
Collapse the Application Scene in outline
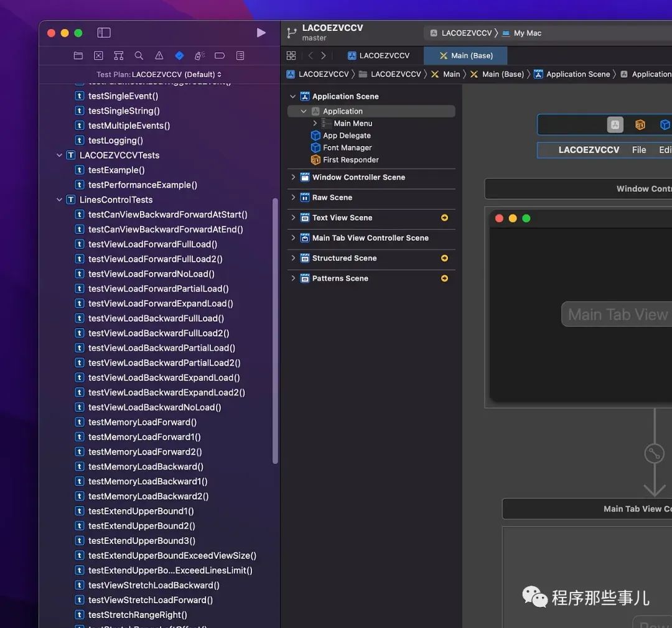[x=292, y=96]
